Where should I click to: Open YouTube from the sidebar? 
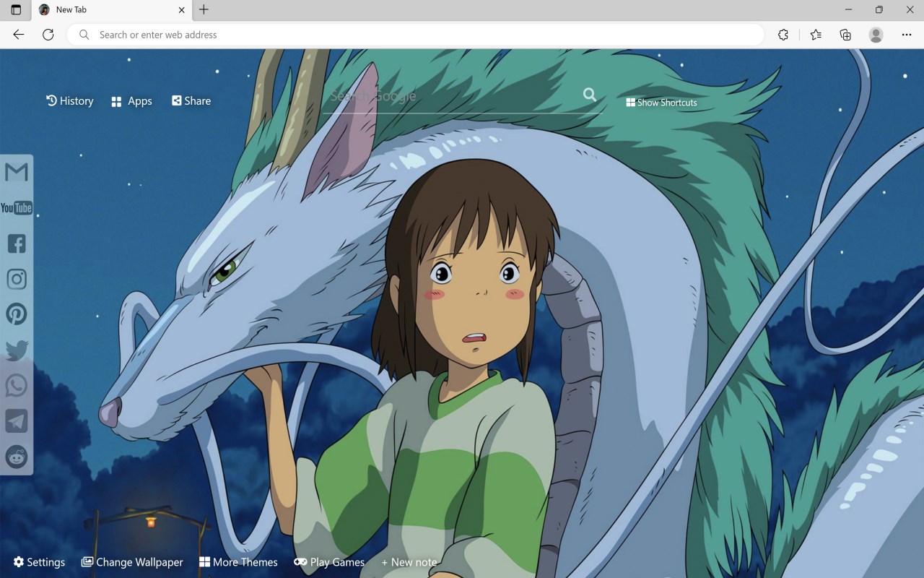tap(16, 208)
